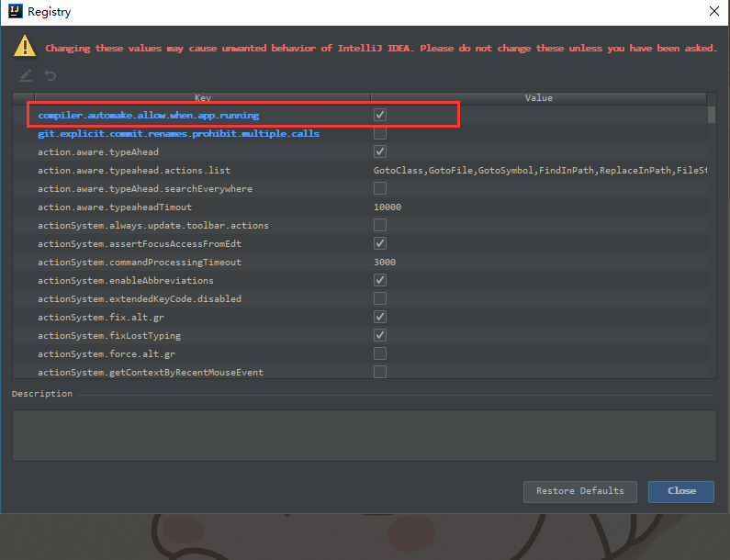Enable git.explicit.commit.renames.prohibit.multiple.calls checkbox
730x560 pixels.
(x=380, y=133)
